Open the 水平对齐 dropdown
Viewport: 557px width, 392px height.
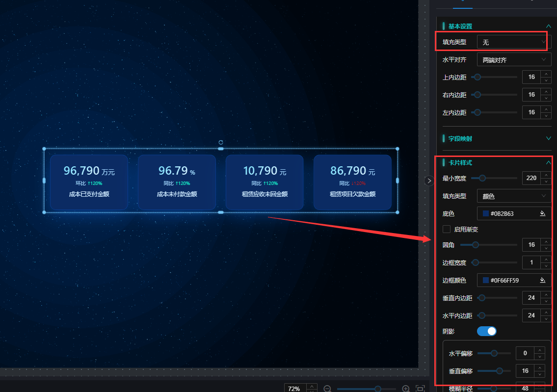click(x=514, y=60)
